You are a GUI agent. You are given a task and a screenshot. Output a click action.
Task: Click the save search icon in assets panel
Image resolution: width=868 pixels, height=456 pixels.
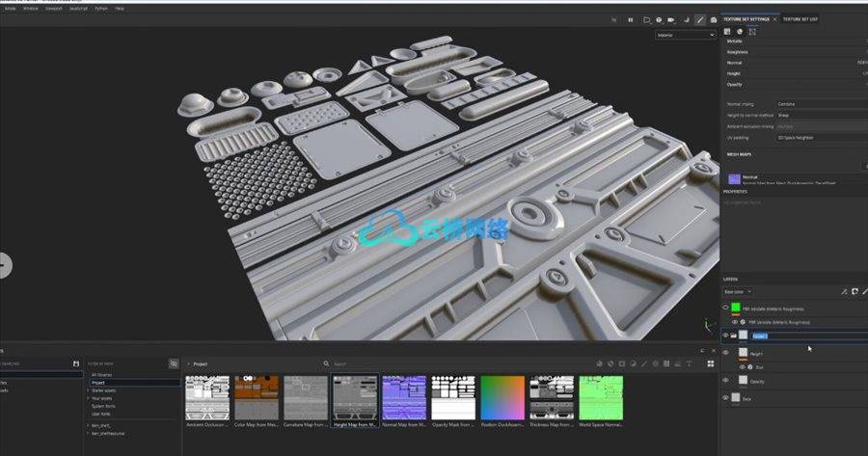coord(76,363)
